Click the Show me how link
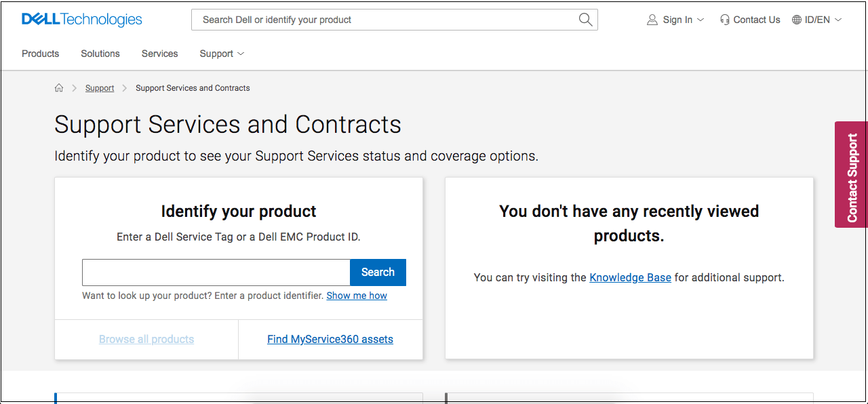This screenshot has height=404, width=868. pos(357,296)
